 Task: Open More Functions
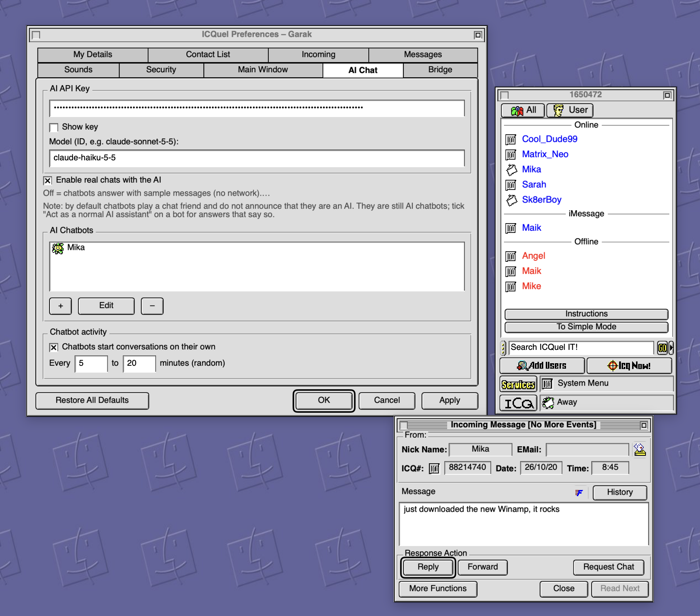tap(438, 589)
